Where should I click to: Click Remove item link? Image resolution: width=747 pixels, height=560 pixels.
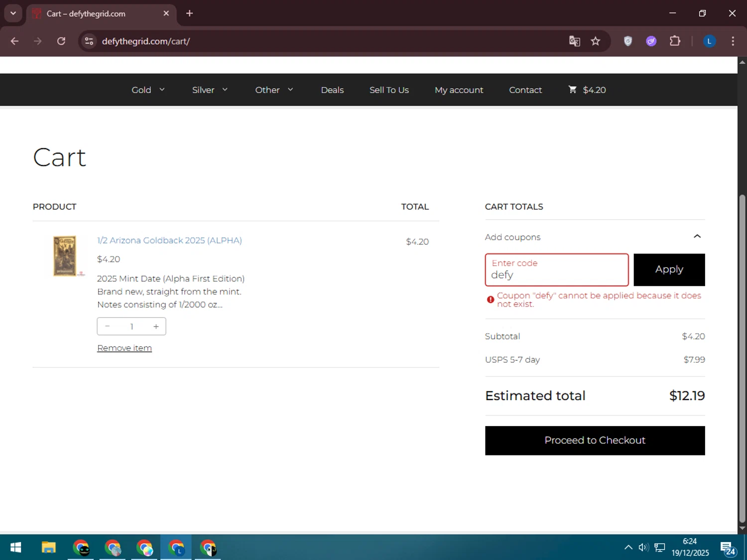124,348
